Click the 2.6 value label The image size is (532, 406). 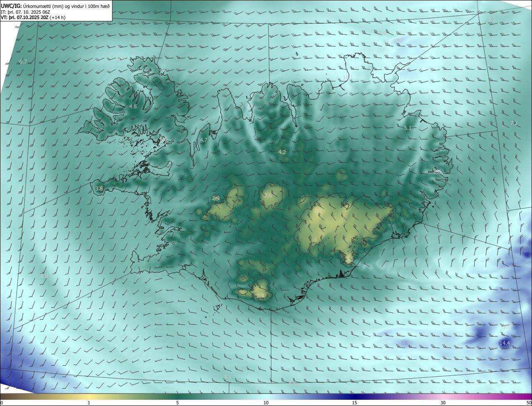coord(268,196)
